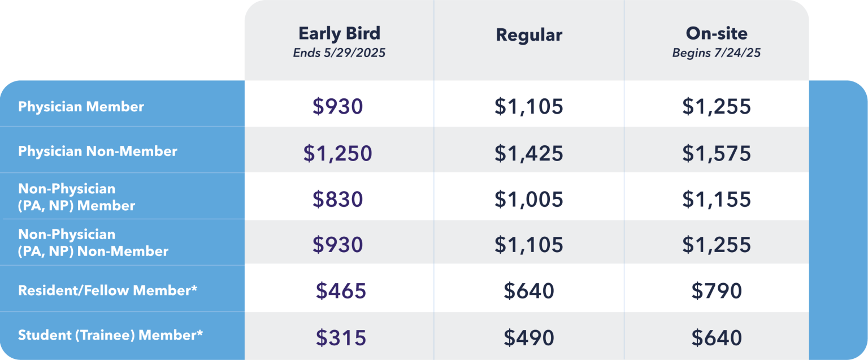The width and height of the screenshot is (868, 360).
Task: Click the $1,575 On-site price
Action: [717, 153]
